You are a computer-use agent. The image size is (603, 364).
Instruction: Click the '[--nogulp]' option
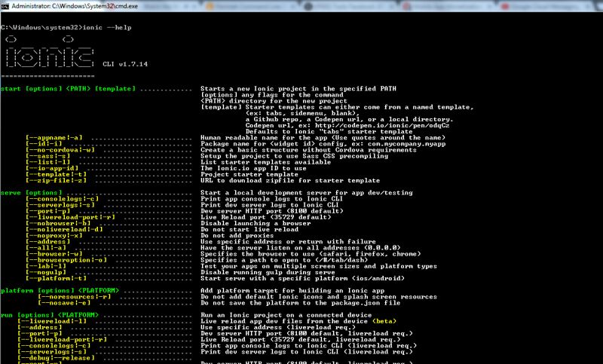(46, 273)
